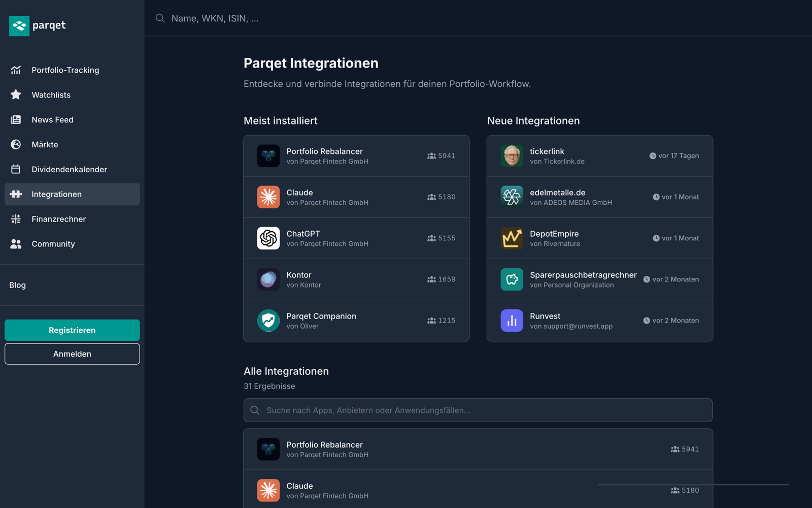Open the Parqet Companion integration entry

click(x=356, y=321)
